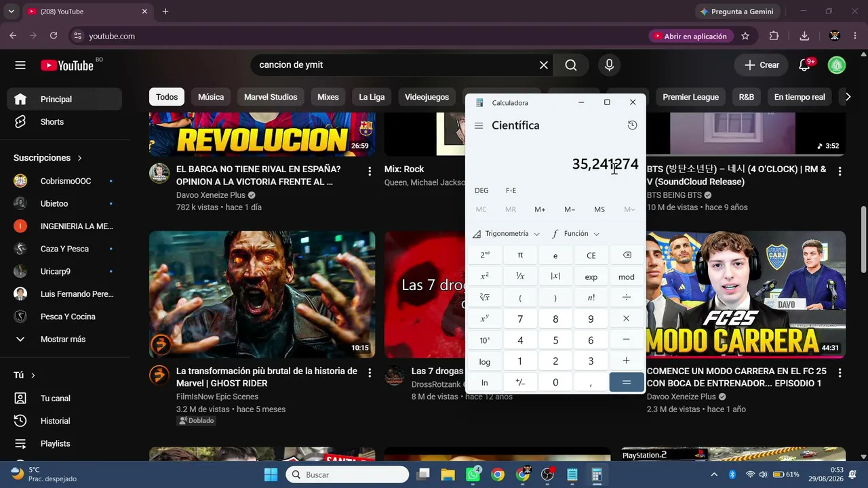The width and height of the screenshot is (868, 488).
Task: Click Pregunta a Gemini button
Action: (737, 12)
